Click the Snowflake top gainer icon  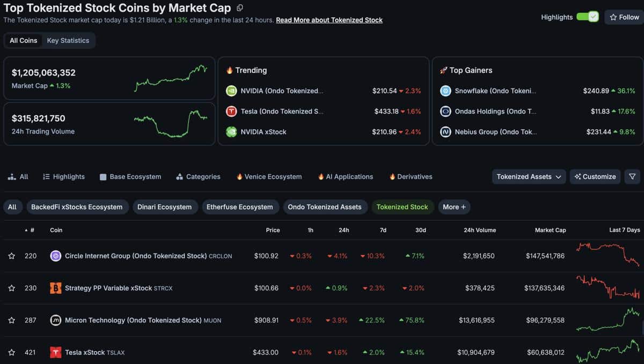(x=445, y=91)
